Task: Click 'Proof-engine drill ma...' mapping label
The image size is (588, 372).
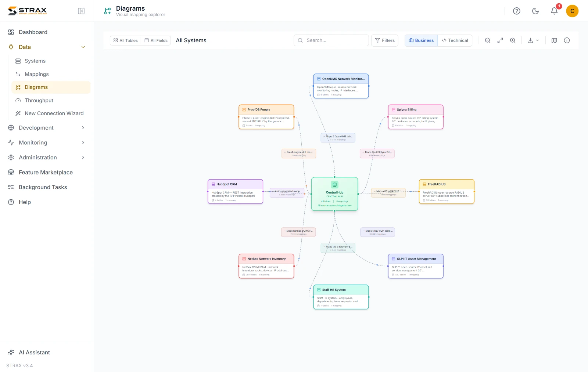Action: [299, 154]
